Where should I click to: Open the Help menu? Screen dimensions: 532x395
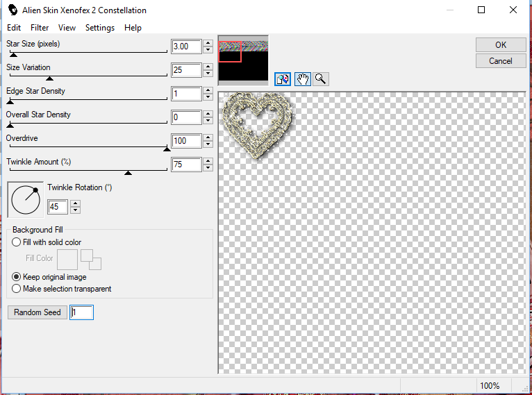[133, 28]
